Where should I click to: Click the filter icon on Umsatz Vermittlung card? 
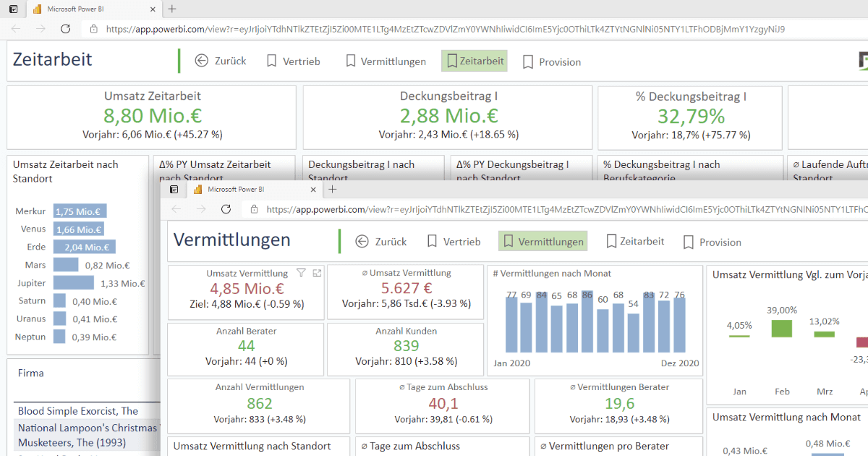[x=302, y=274]
